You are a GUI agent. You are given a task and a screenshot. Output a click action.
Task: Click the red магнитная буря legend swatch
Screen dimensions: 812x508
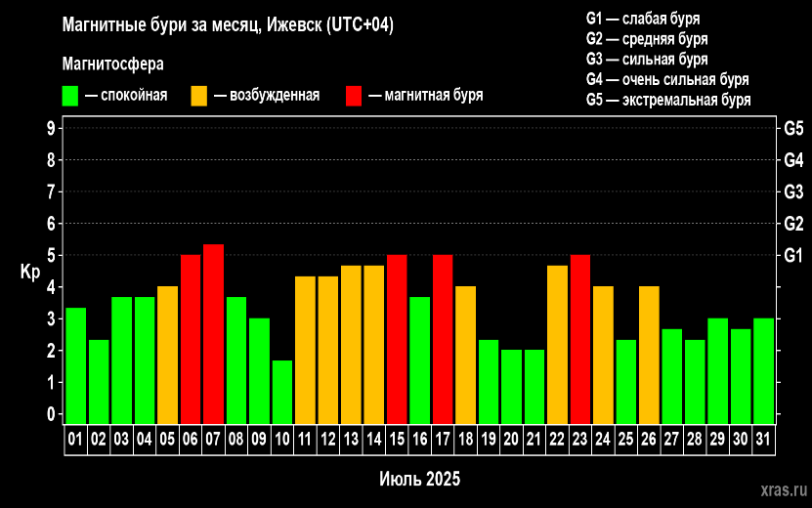(354, 97)
